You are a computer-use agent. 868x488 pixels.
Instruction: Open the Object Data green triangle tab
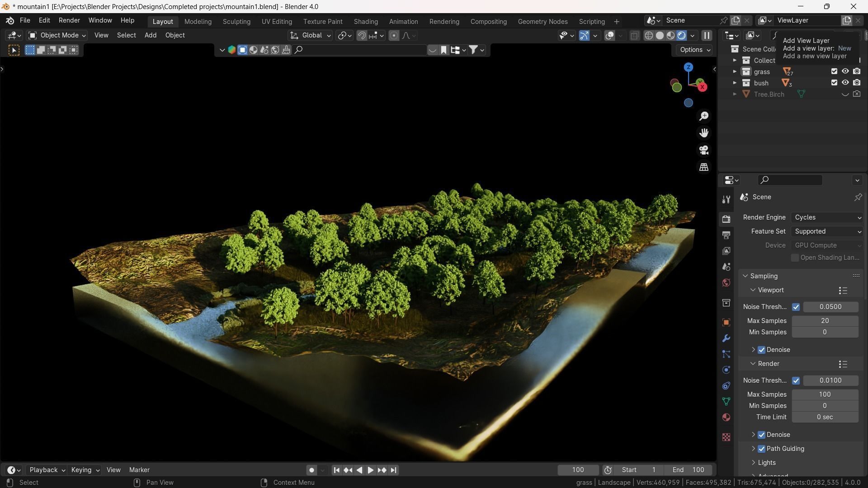click(726, 401)
